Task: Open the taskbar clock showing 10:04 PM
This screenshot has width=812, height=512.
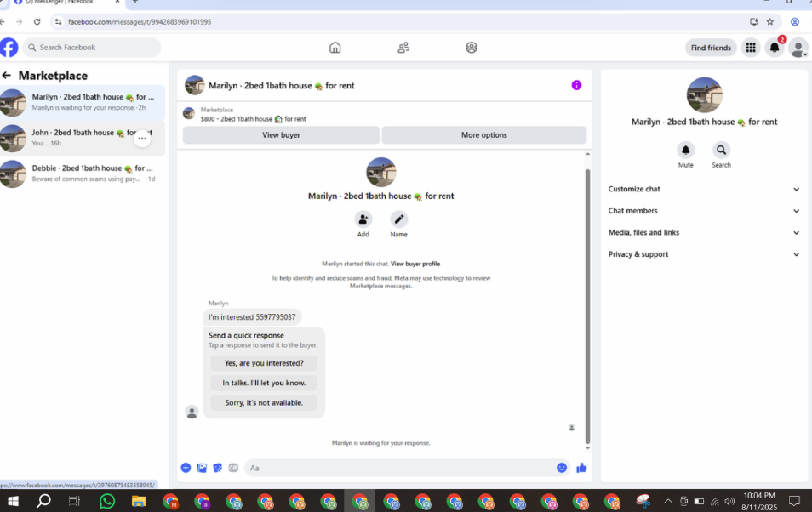Action: [x=759, y=501]
